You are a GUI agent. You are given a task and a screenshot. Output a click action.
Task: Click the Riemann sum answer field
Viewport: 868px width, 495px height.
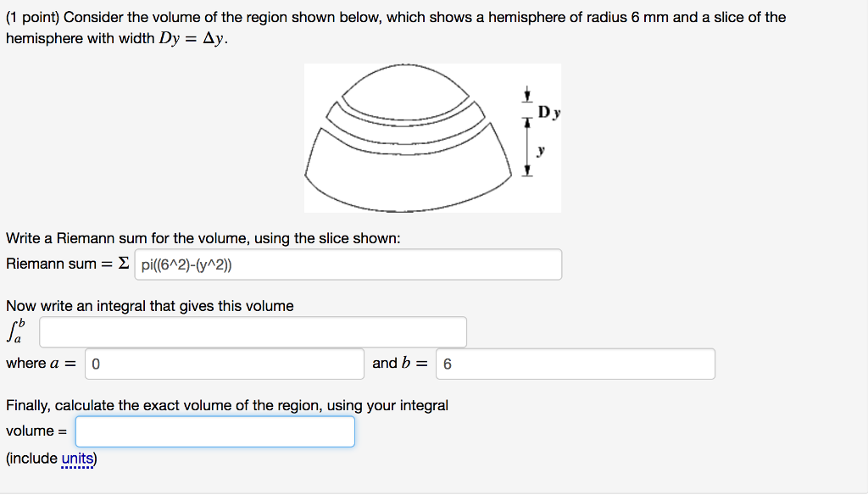pyautogui.click(x=348, y=264)
